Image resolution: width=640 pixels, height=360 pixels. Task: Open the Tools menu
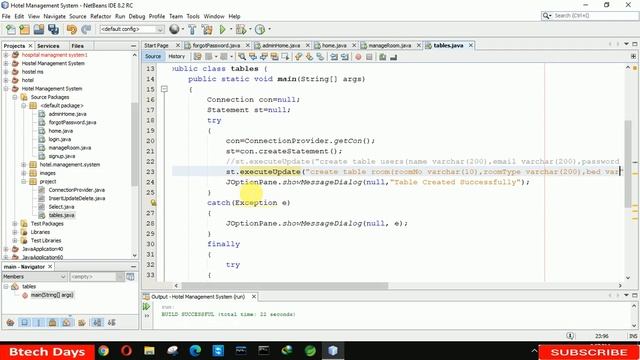[x=193, y=16]
